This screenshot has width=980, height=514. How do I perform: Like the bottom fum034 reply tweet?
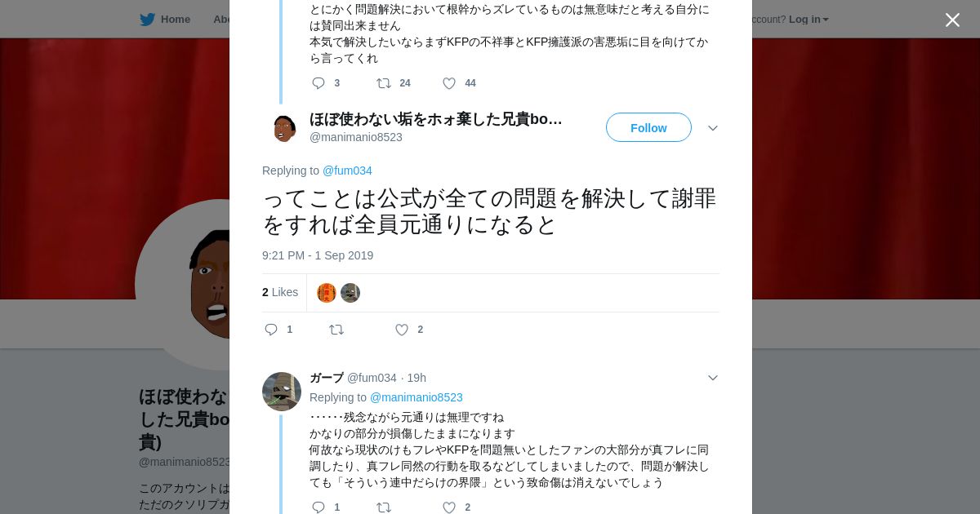449,507
